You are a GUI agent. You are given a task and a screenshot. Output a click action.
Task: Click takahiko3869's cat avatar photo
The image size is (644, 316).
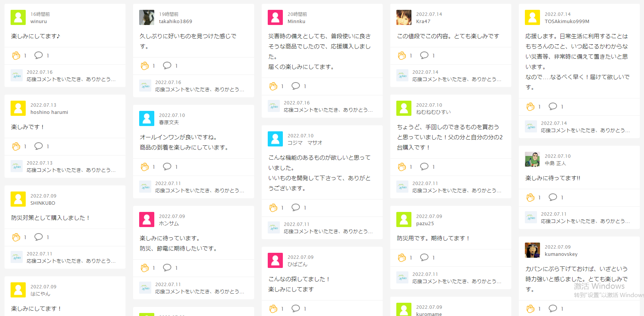coord(147,17)
